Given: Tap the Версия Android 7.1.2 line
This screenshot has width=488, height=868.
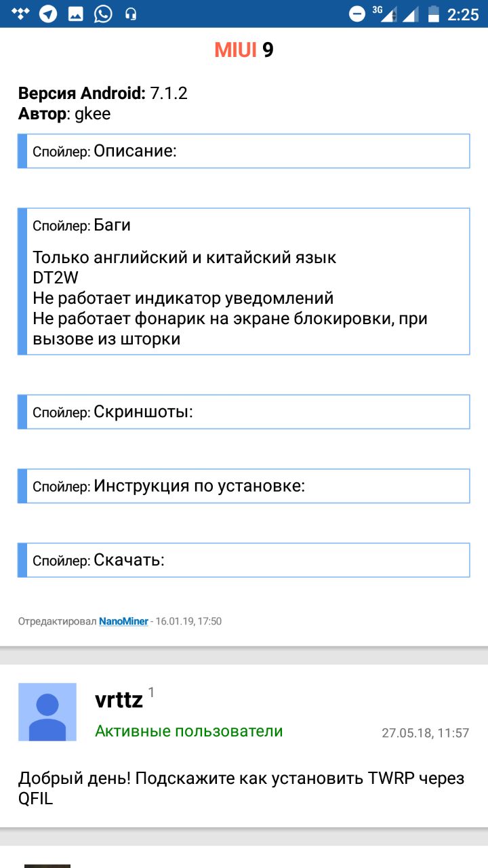Looking at the screenshot, I should tap(103, 94).
